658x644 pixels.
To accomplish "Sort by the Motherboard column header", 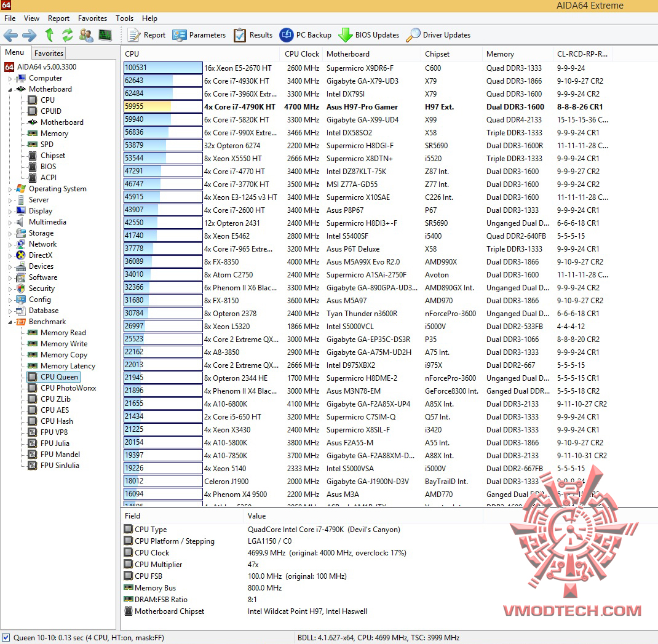I will 371,54.
